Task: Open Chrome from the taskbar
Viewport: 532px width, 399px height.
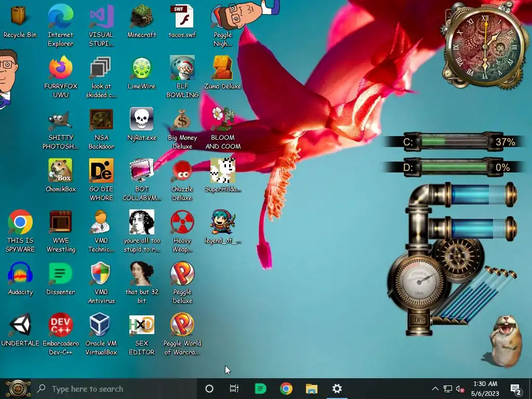Action: [x=286, y=389]
